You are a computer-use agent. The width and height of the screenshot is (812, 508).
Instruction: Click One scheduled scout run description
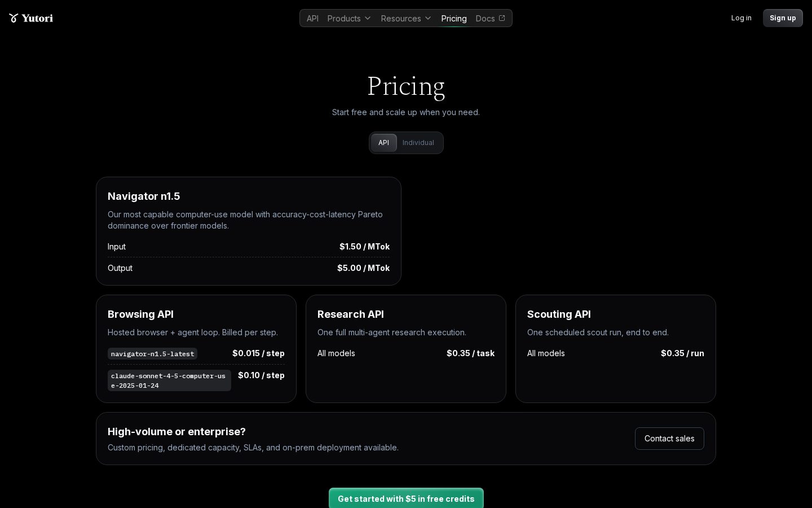[598, 332]
